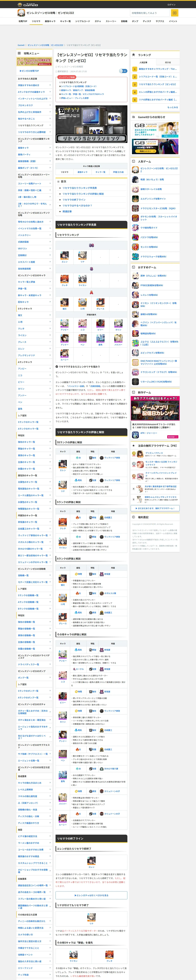
Task: Open the 声優/立ち絵 link in キャラ関連人気記事
Action: coord(118,172)
